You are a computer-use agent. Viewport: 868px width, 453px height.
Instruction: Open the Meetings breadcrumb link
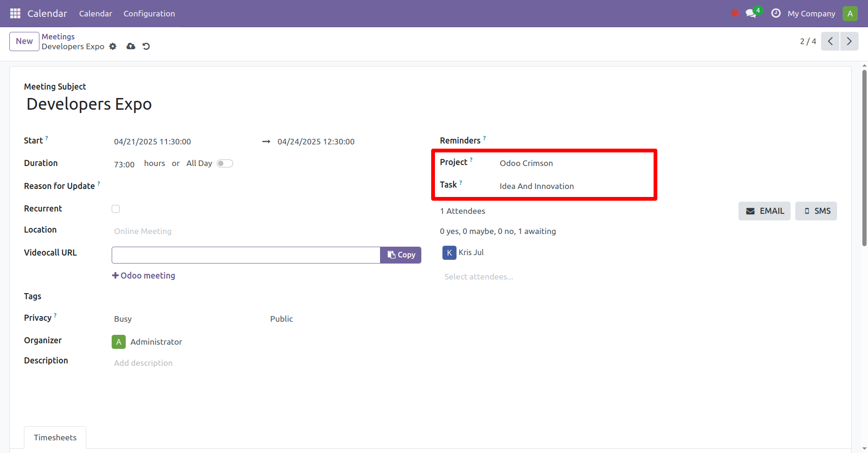click(58, 36)
